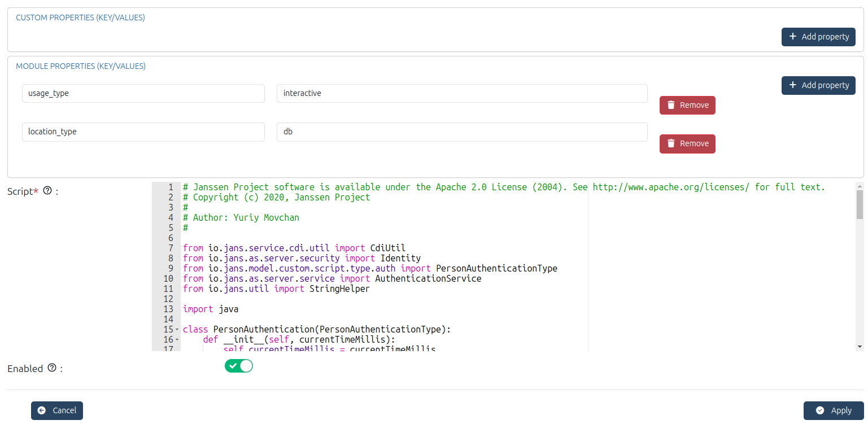Click the help icon beside Enabled label
868x433 pixels.
pyautogui.click(x=52, y=368)
